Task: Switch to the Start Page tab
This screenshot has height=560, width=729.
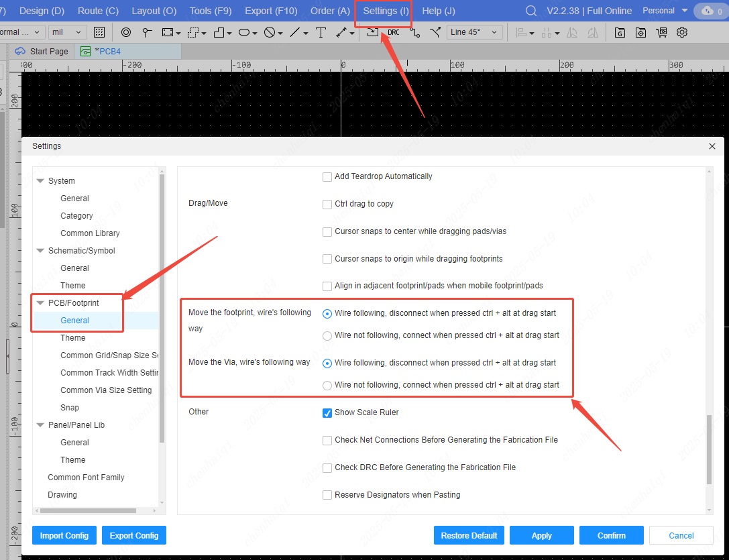Action: pos(42,51)
